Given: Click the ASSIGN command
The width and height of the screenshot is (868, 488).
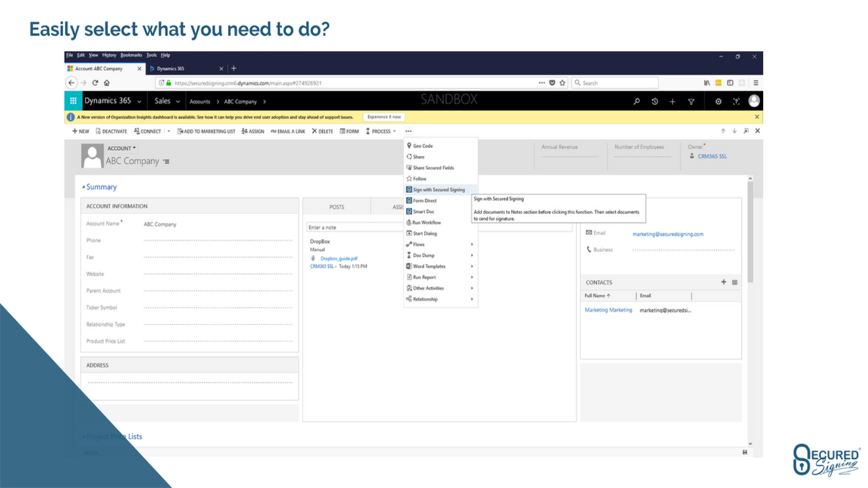Looking at the screenshot, I should pos(253,131).
